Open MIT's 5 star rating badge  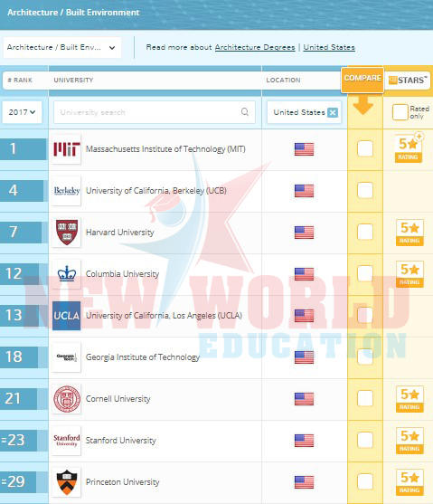pyautogui.click(x=409, y=148)
